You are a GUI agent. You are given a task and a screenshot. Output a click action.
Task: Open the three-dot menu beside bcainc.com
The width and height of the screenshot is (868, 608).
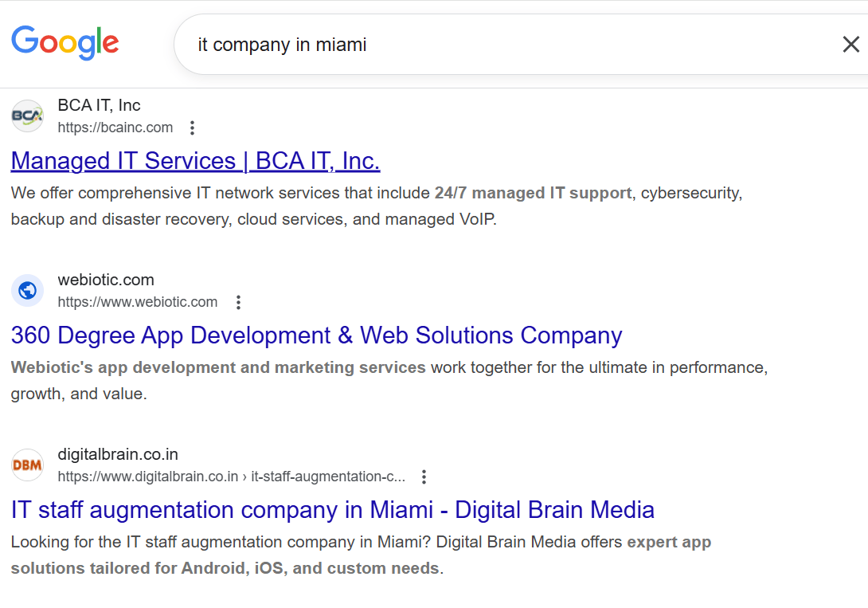click(x=192, y=127)
